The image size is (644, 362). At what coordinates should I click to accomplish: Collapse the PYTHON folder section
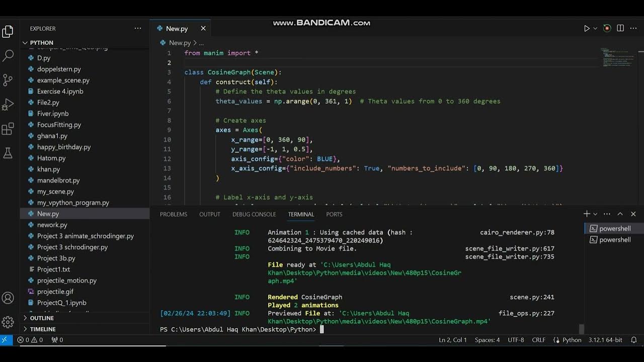(x=86, y=43)
